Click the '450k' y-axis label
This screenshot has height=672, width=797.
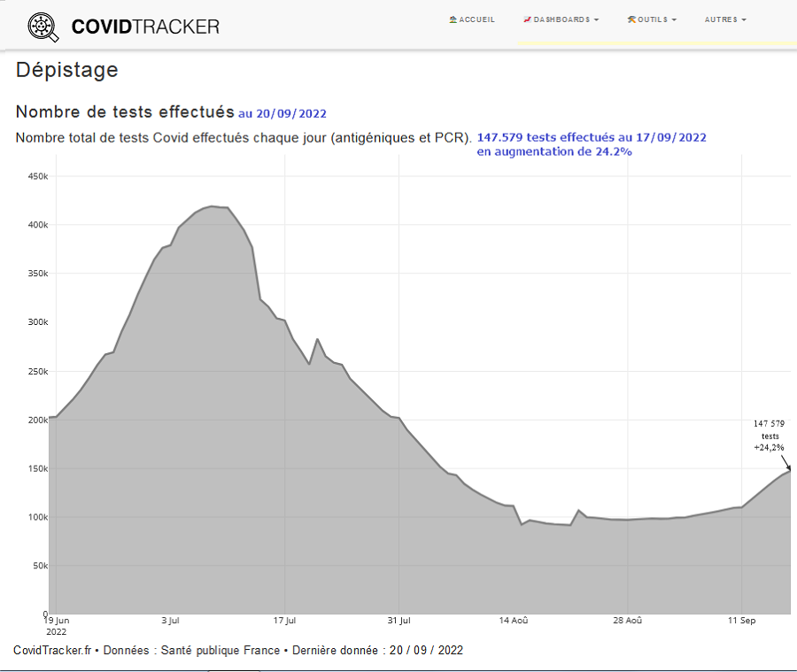click(37, 176)
